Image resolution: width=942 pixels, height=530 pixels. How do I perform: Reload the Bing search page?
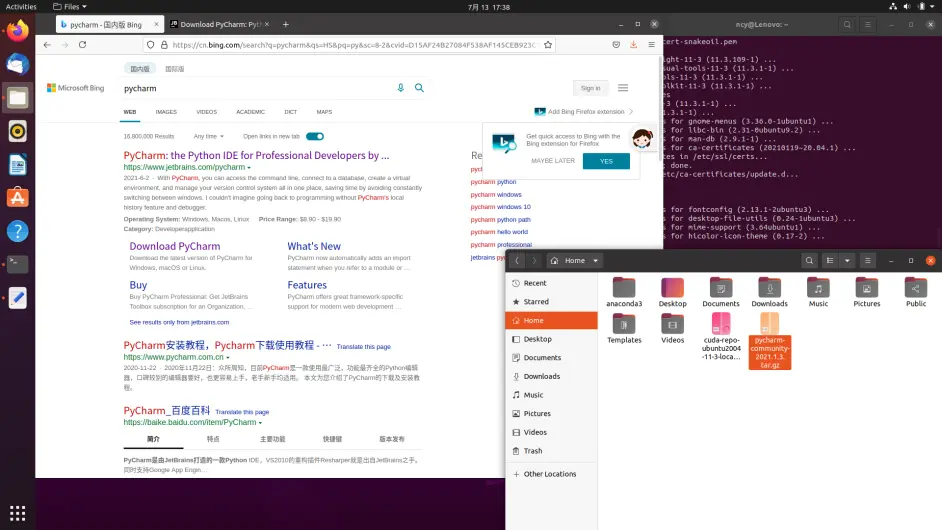tap(82, 44)
